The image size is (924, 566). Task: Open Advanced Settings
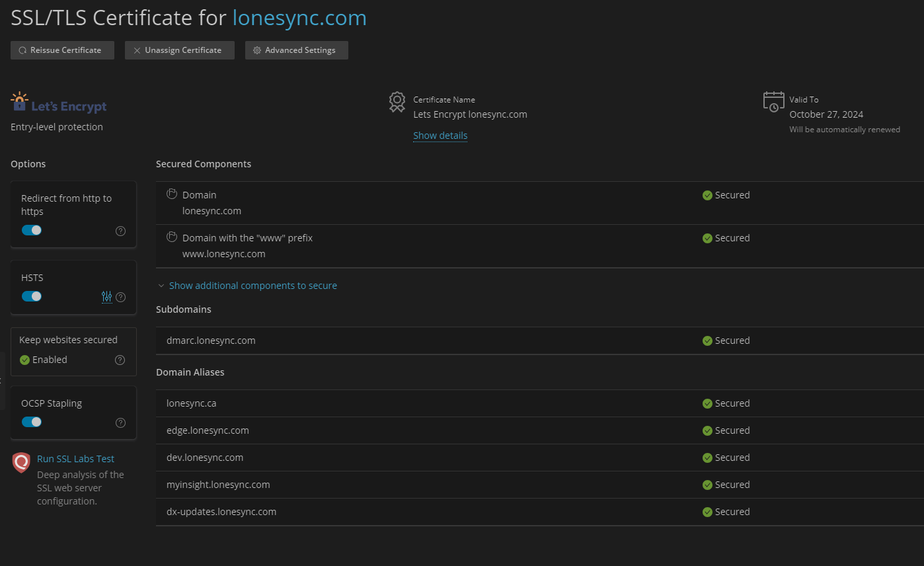(296, 50)
